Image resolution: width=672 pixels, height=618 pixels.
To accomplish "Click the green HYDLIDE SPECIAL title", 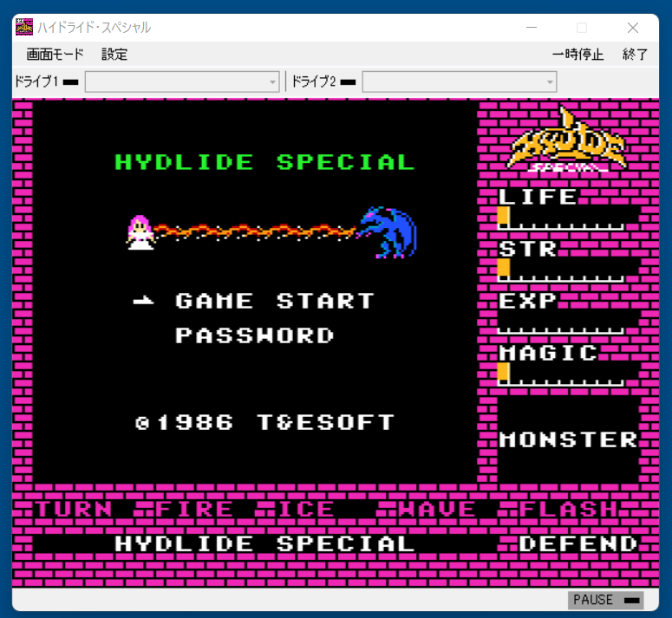I will (264, 162).
